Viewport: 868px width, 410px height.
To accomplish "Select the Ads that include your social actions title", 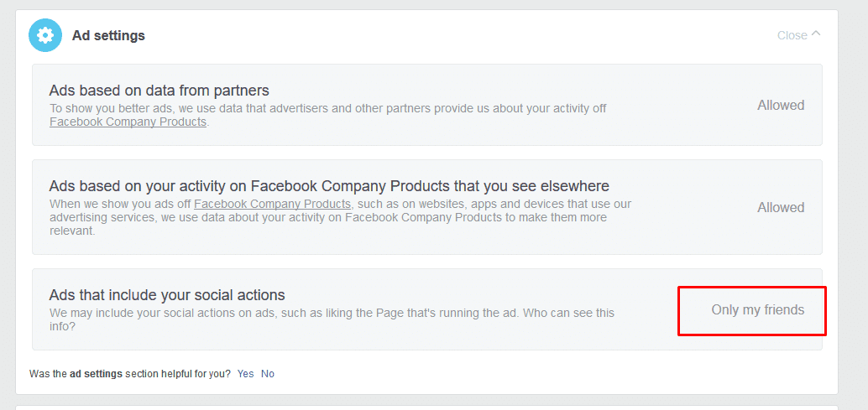I will (x=167, y=295).
